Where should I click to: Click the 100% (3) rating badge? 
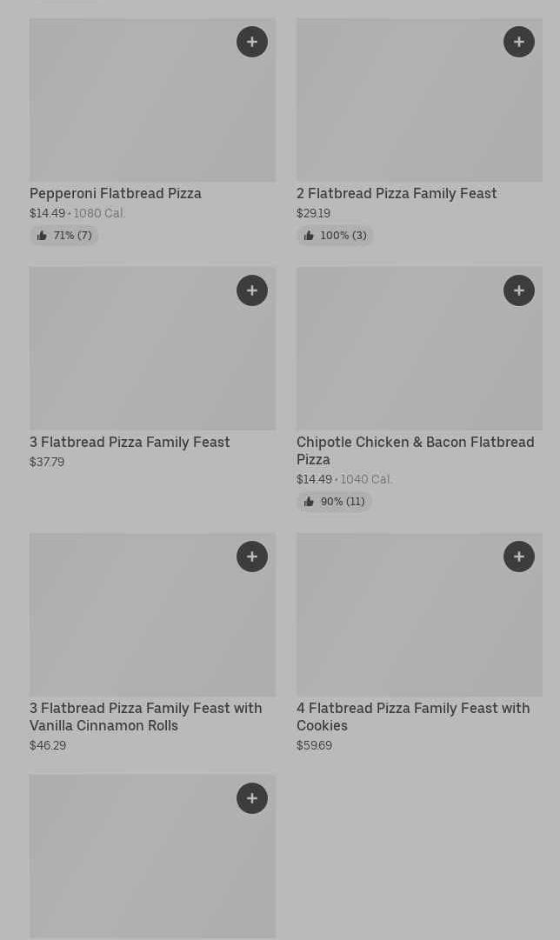pyautogui.click(x=336, y=236)
